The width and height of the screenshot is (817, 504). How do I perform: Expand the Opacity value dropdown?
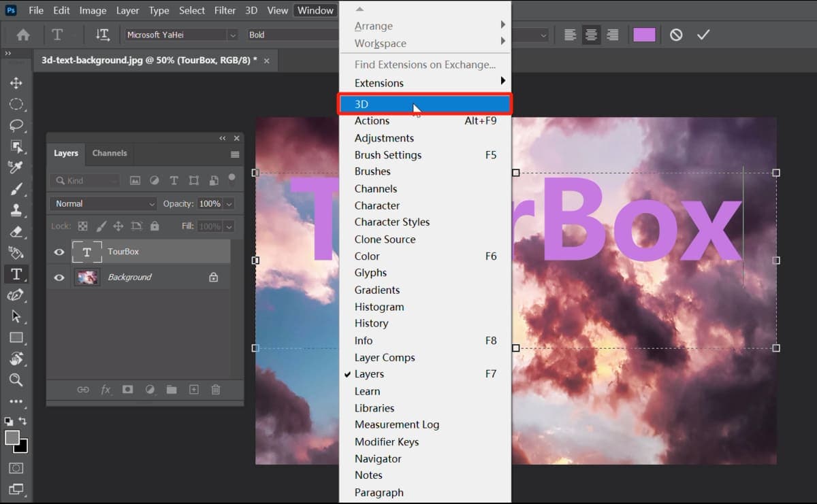tap(229, 203)
